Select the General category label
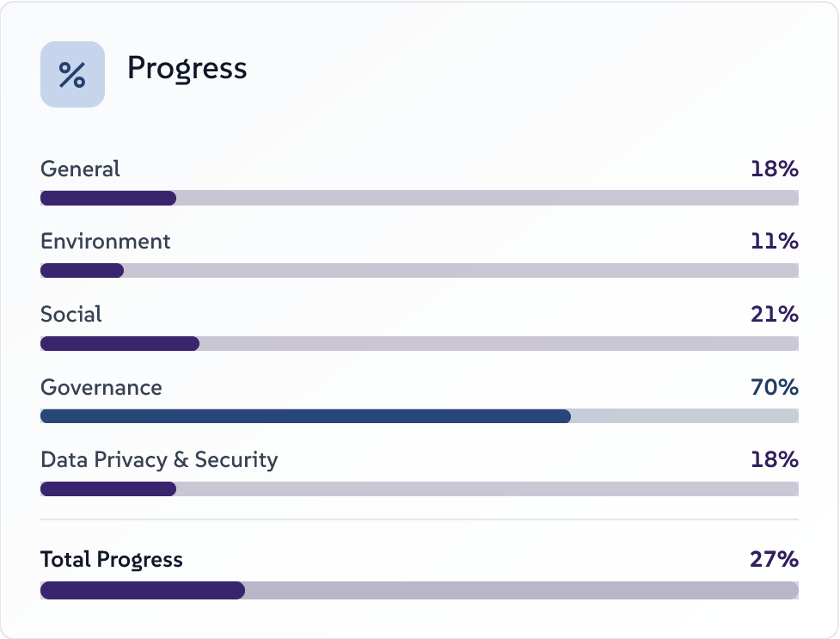 (x=81, y=169)
